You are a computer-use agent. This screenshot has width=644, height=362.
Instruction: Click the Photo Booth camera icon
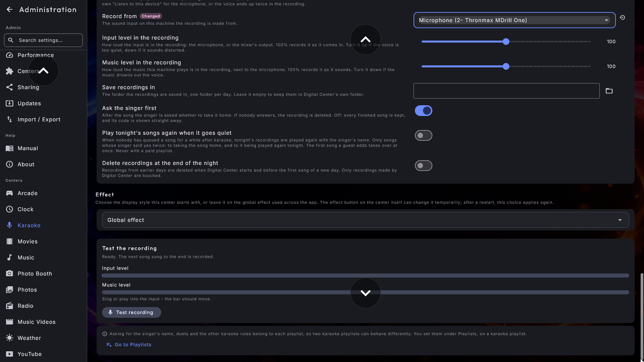[x=9, y=274]
